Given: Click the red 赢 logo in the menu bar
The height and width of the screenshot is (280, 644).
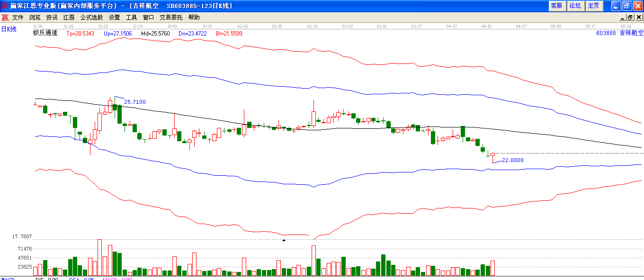Looking at the screenshot, I should point(5,18).
